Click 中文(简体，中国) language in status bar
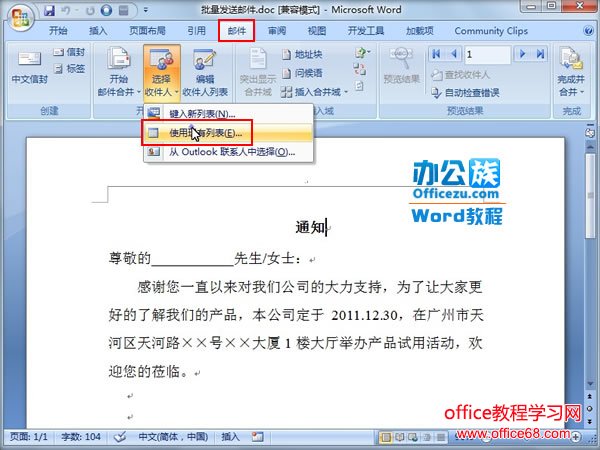 pyautogui.click(x=173, y=437)
